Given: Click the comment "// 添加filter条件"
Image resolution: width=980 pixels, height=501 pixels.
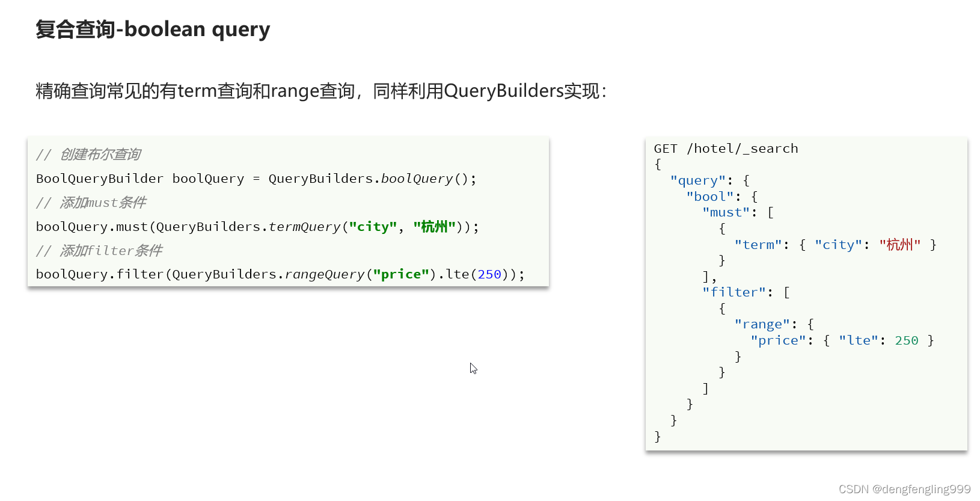Looking at the screenshot, I should click(x=99, y=251).
